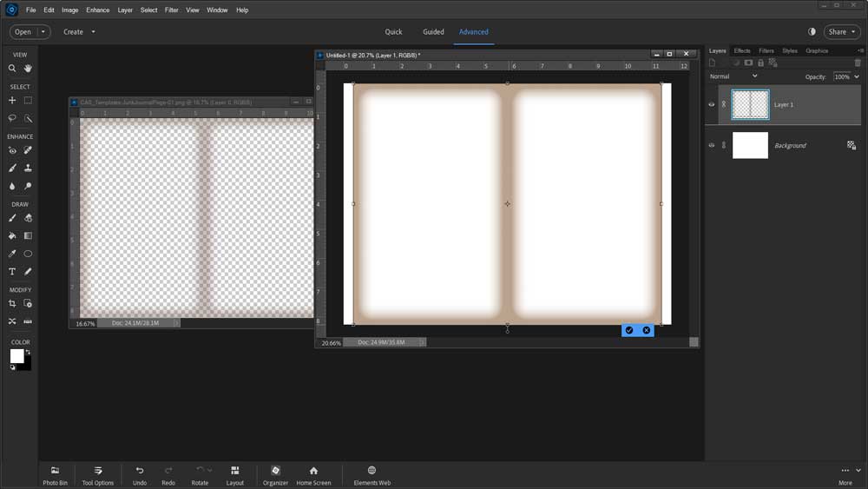
Task: Select the Content-Aware Move tool
Action: (12, 321)
